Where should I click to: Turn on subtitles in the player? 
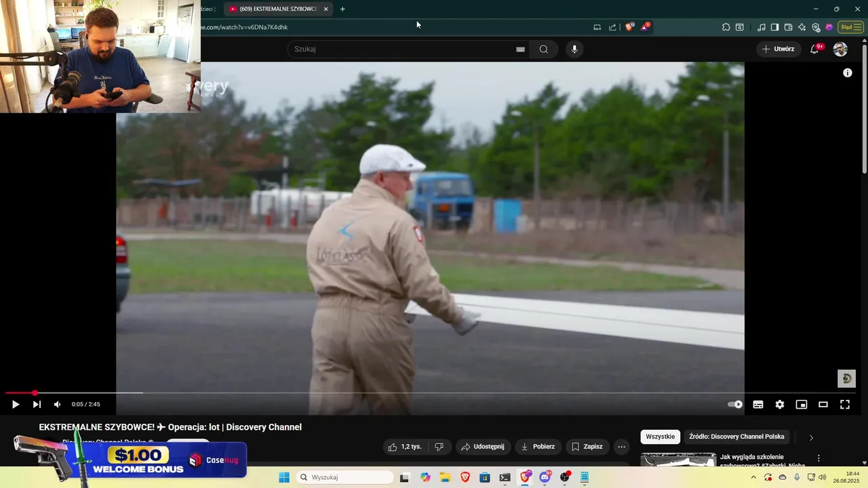[x=758, y=405]
